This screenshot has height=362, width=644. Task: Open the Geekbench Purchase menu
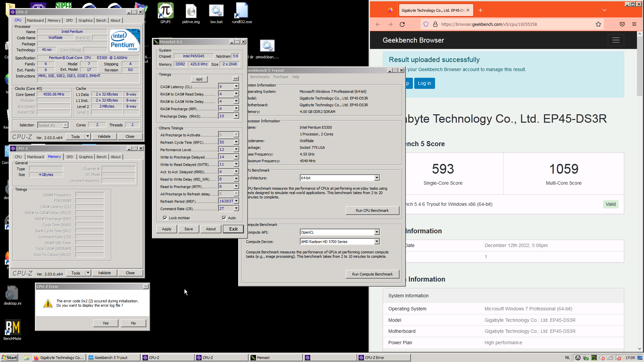pos(281,77)
